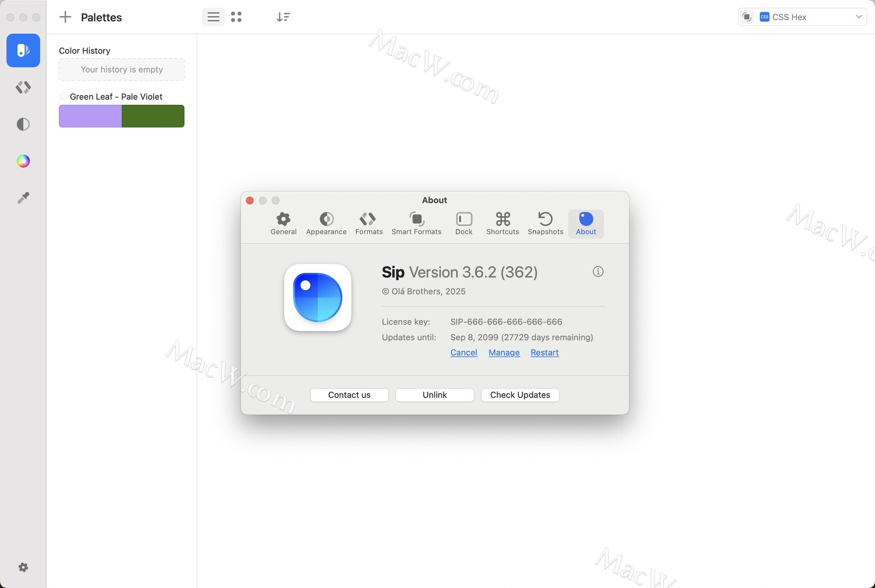Image resolution: width=875 pixels, height=588 pixels.
Task: Switch to the Appearance preferences tab
Action: tap(326, 224)
